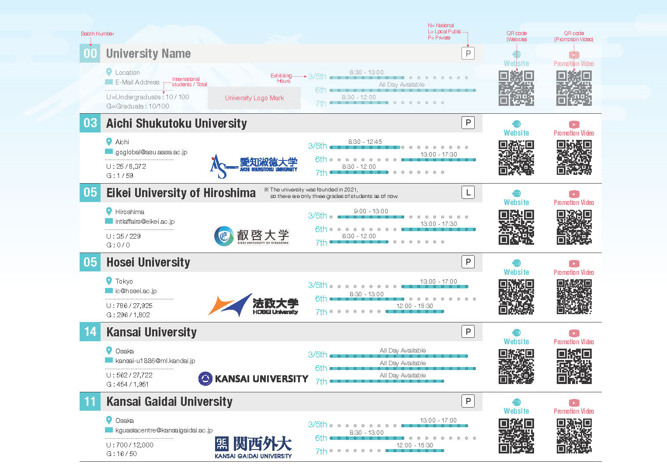The height and width of the screenshot is (472, 667).
Task: Click the location pin under Kansai University
Action: [109, 351]
